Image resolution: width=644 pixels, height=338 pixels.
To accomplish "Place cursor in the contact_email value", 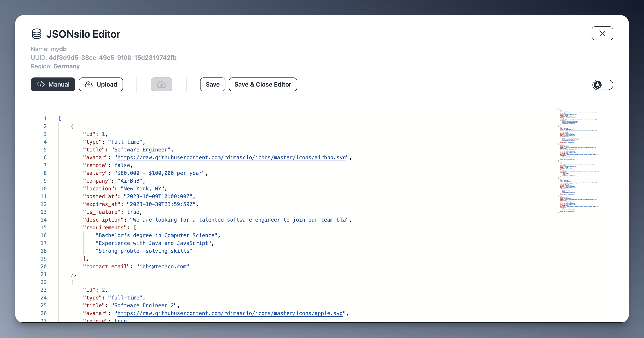I will 162,267.
